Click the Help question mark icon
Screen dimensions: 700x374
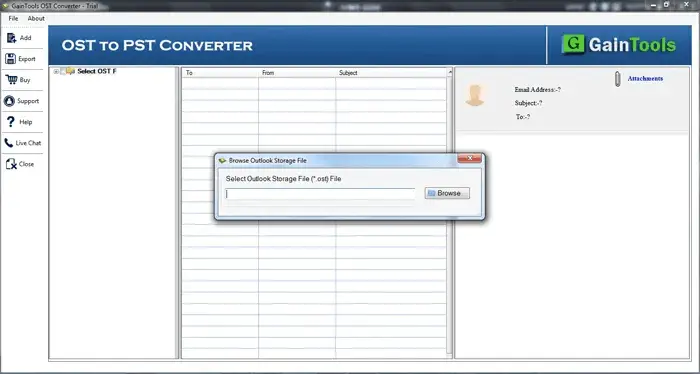tap(11, 121)
